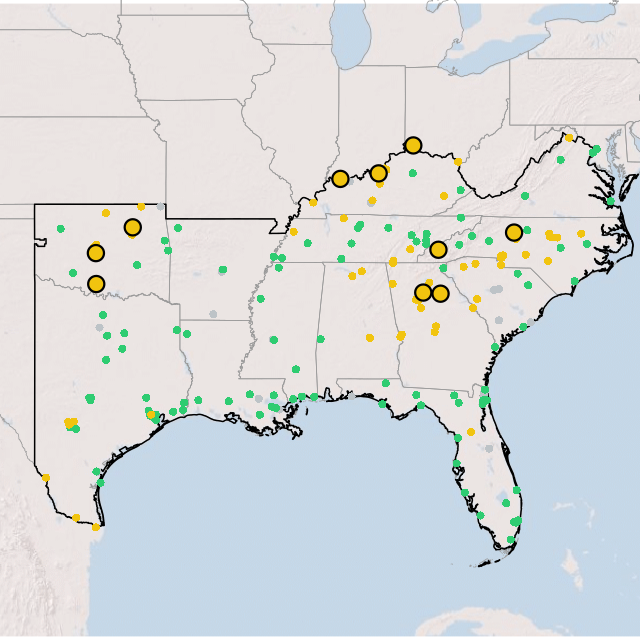Viewport: 640px width, 640px height.
Task: Select large yellow marker in northern North Carolina
Action: tap(514, 232)
